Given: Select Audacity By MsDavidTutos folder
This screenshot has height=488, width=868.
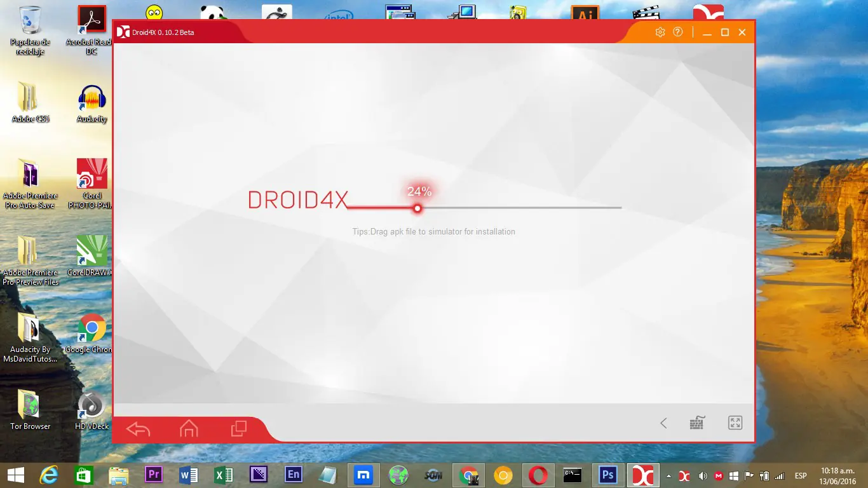Looking at the screenshot, I should [31, 337].
